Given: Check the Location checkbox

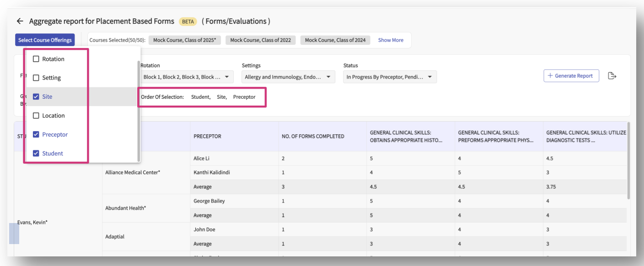Looking at the screenshot, I should [36, 116].
